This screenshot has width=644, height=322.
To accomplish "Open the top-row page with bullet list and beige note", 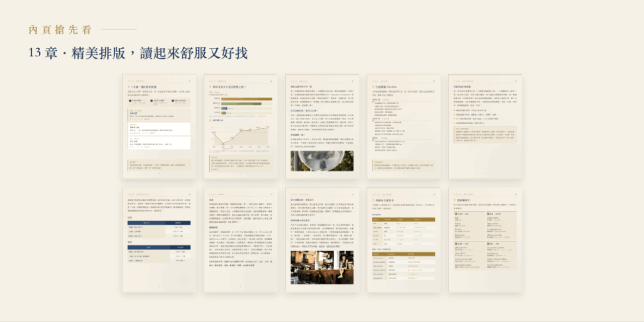I will point(485,126).
